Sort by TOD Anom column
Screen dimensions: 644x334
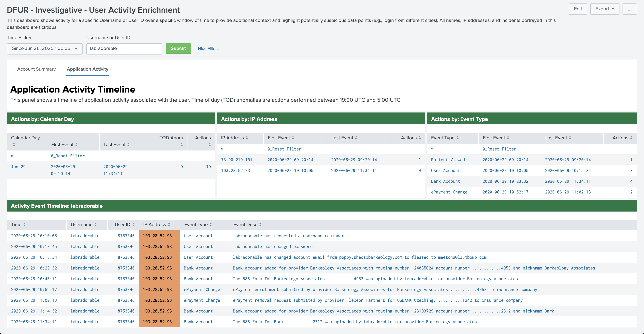[x=182, y=145]
